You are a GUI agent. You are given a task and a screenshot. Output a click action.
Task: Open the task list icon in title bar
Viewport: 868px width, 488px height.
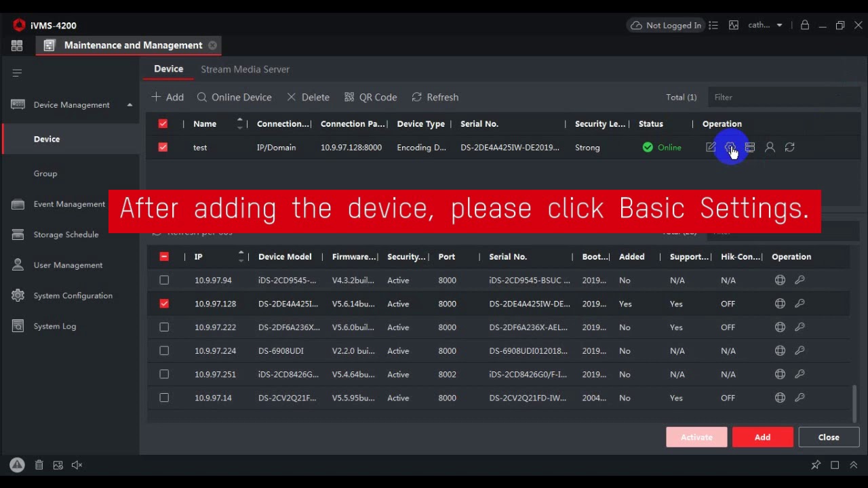tap(713, 25)
